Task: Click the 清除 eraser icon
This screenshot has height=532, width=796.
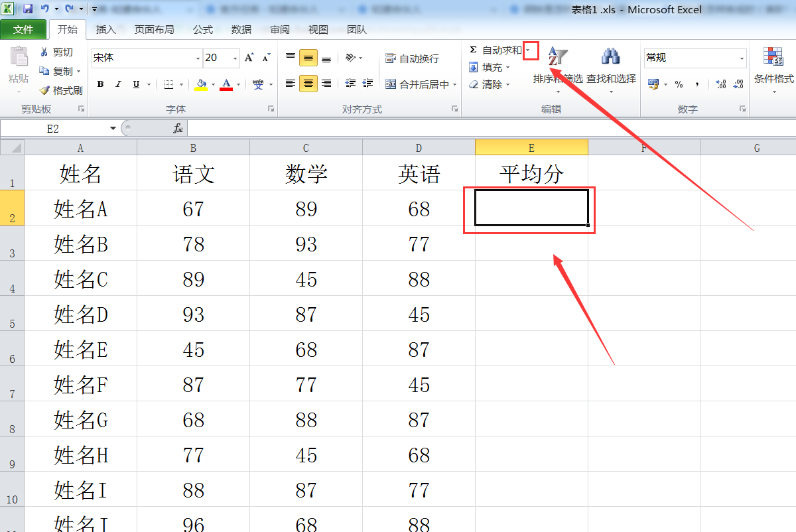Action: (x=474, y=84)
